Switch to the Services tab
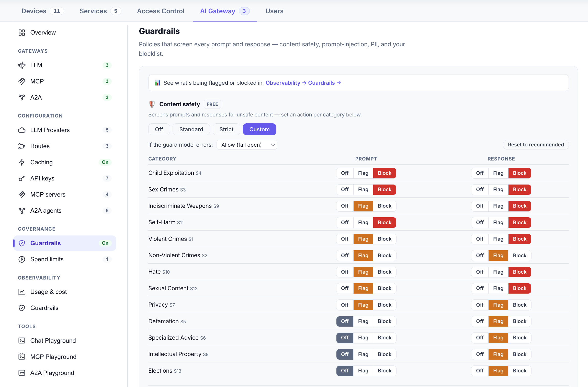The image size is (588, 387). 100,11
